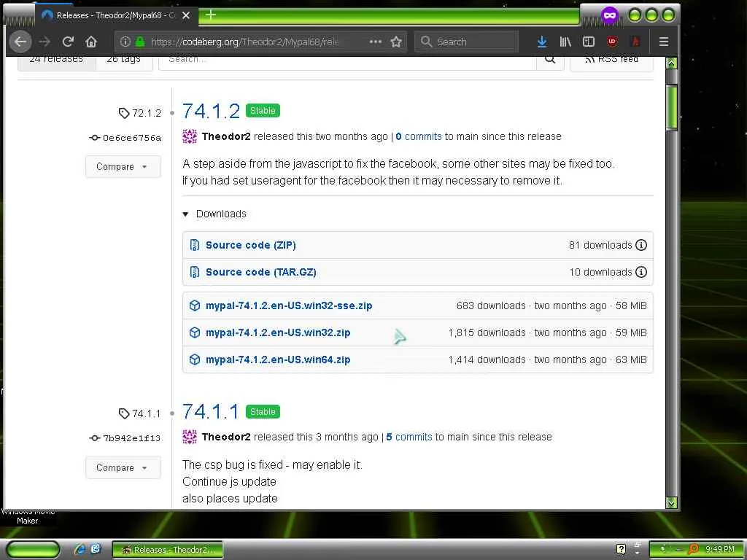Open Compare dropdown for release 74.1.1

[x=123, y=467]
